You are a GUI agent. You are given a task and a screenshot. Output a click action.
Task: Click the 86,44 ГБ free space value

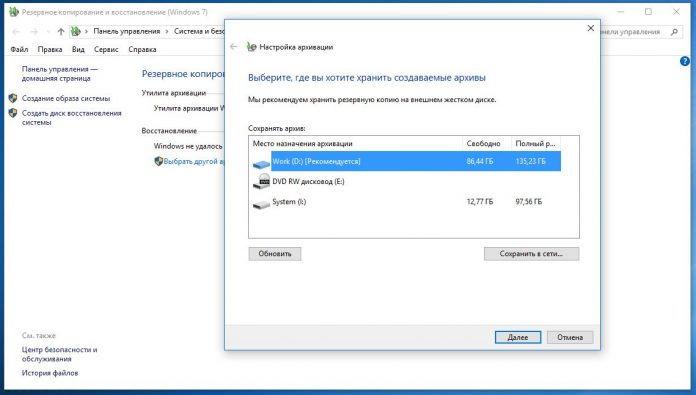480,162
